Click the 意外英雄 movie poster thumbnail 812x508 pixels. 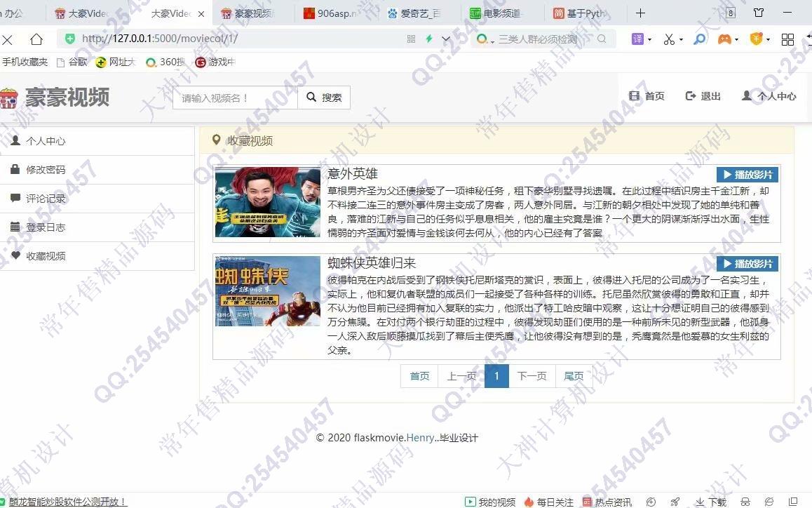[x=268, y=202]
